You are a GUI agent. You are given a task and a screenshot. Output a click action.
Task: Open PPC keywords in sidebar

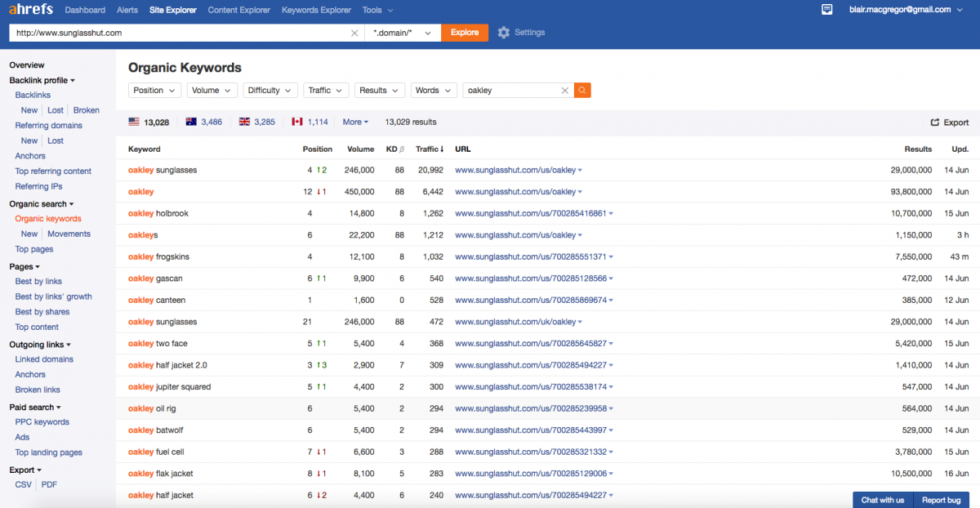click(x=42, y=422)
